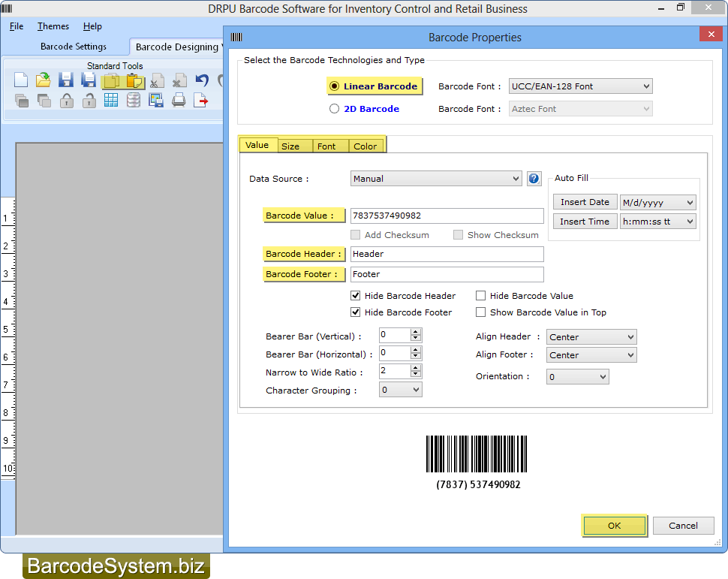Open the h:mm:ss tt time format dropdown
This screenshot has width=728, height=579.
pos(658,222)
